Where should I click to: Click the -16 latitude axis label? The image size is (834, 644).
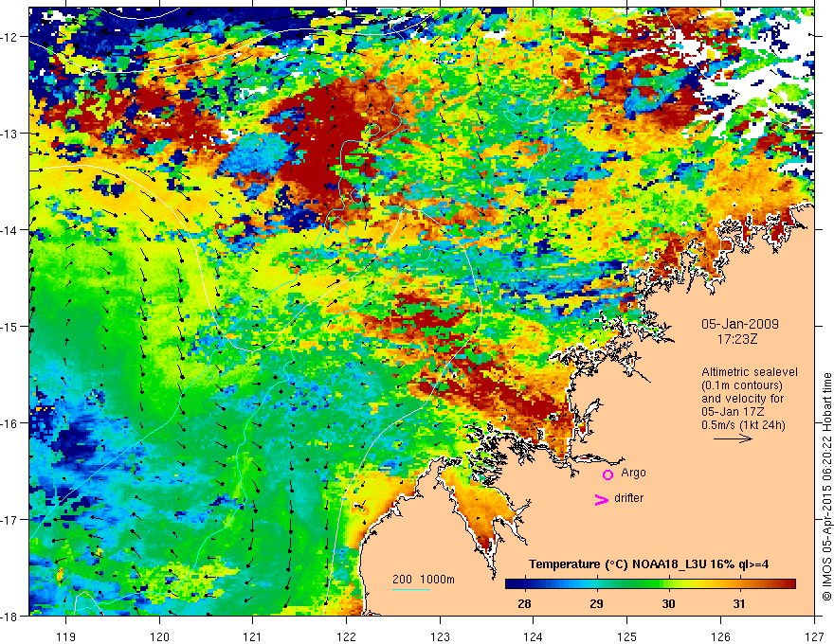click(x=9, y=423)
